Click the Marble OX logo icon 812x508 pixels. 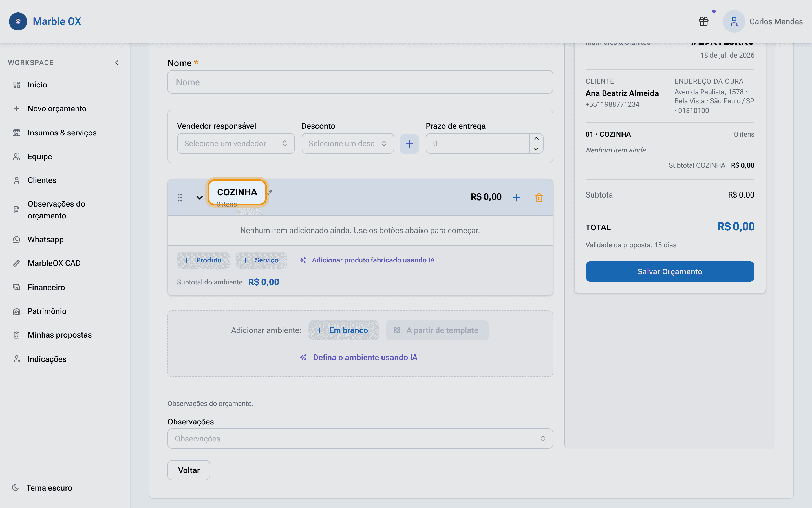[x=18, y=21]
